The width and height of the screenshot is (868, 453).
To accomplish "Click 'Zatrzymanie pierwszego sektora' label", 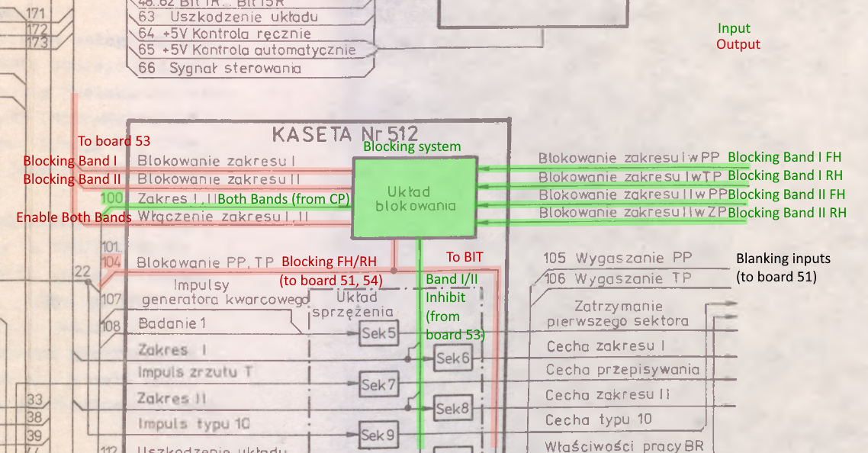I will 617,313.
